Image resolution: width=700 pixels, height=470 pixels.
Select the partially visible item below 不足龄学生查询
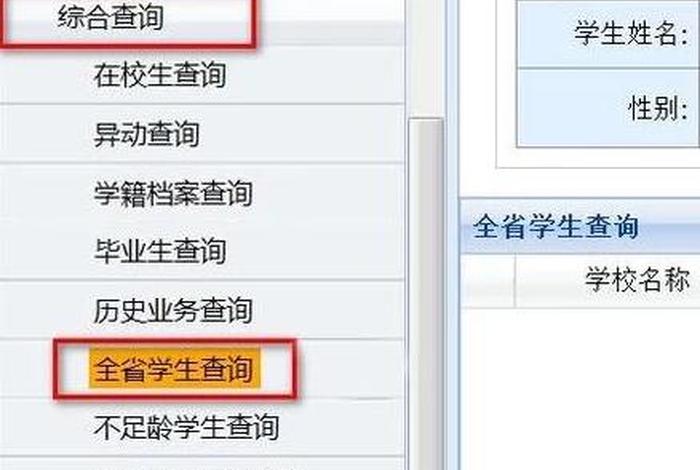tap(202, 464)
